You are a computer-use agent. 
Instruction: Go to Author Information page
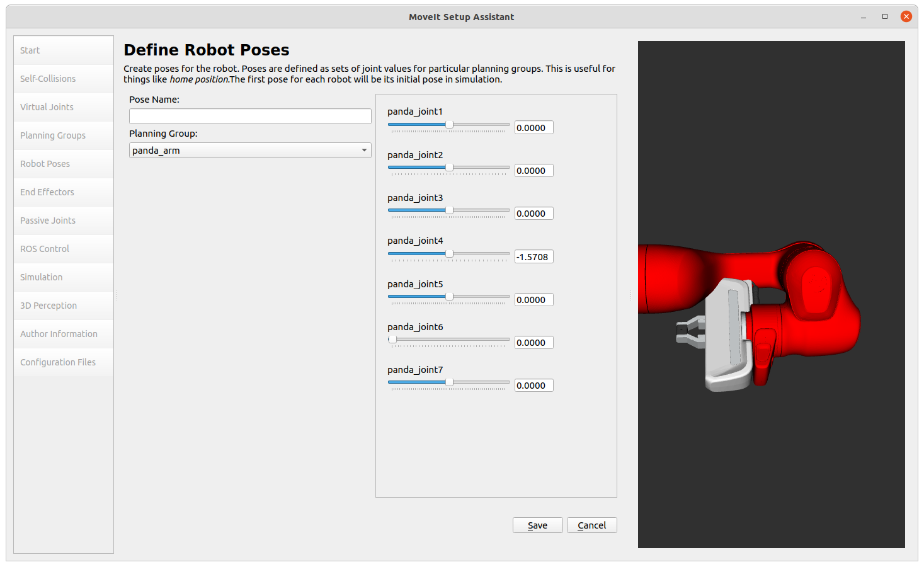64,334
